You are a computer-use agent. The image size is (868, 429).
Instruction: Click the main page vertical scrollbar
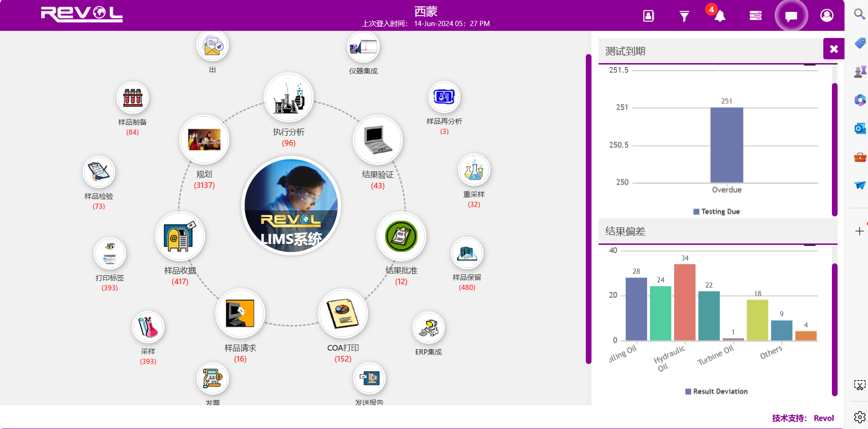(588, 209)
